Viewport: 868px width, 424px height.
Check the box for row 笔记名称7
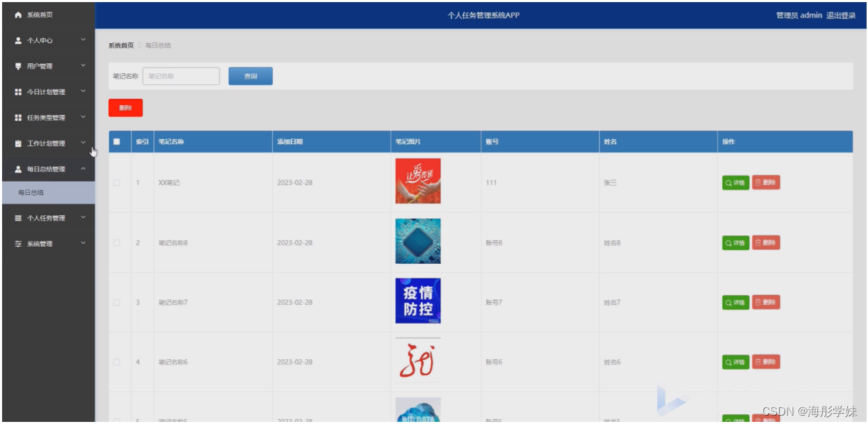pyautogui.click(x=117, y=302)
